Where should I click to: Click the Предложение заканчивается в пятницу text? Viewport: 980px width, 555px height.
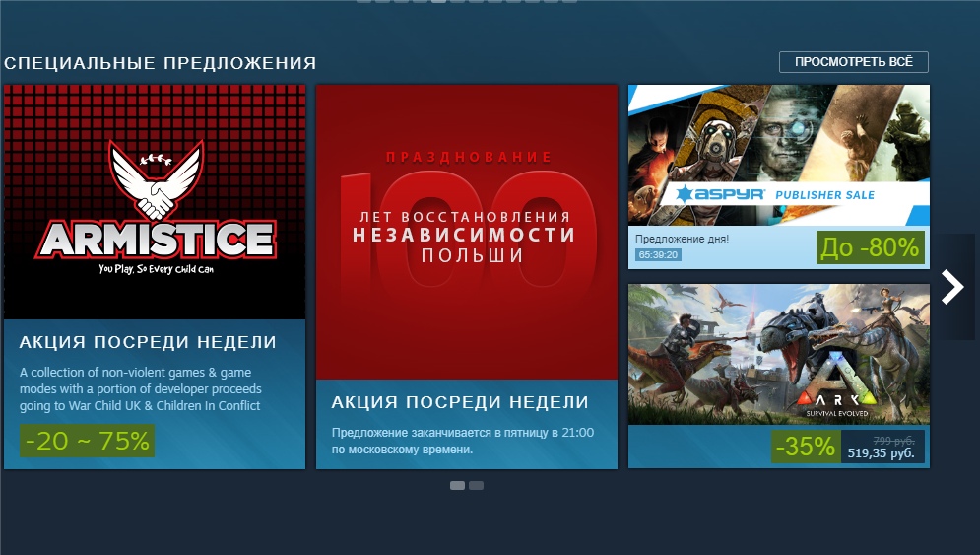coord(463,441)
